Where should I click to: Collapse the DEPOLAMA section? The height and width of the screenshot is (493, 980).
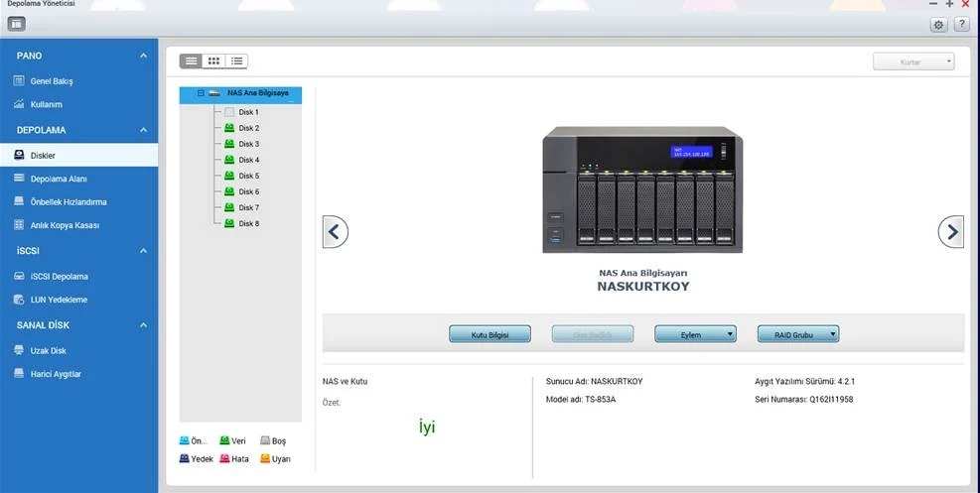(143, 130)
